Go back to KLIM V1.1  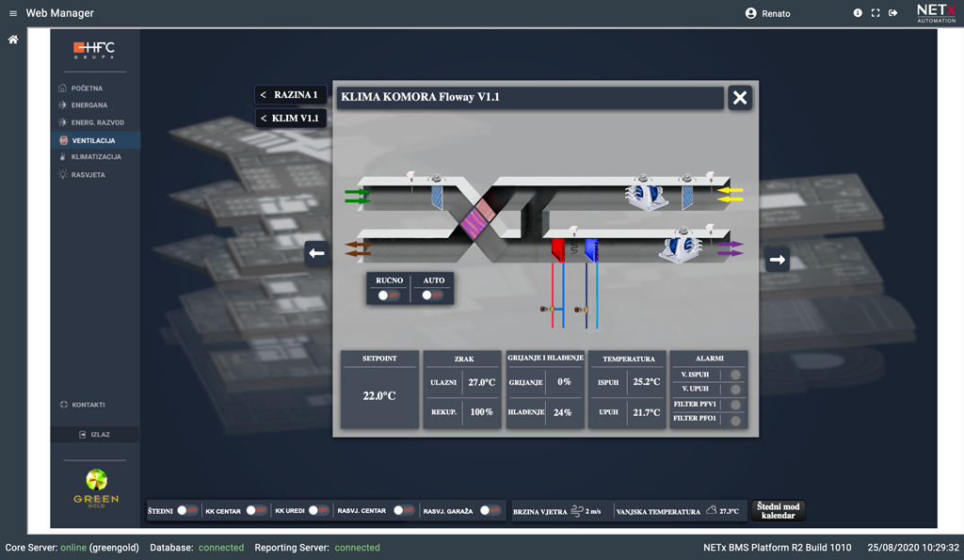point(291,119)
